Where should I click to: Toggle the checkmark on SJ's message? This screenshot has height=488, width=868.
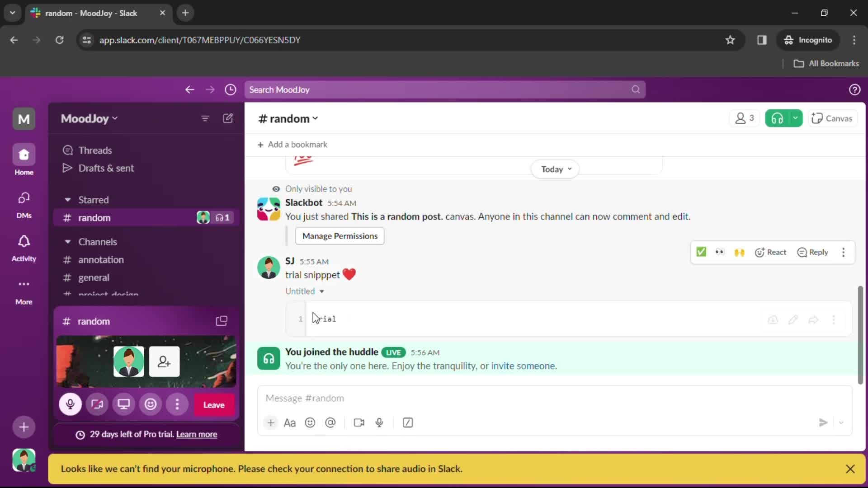point(702,252)
